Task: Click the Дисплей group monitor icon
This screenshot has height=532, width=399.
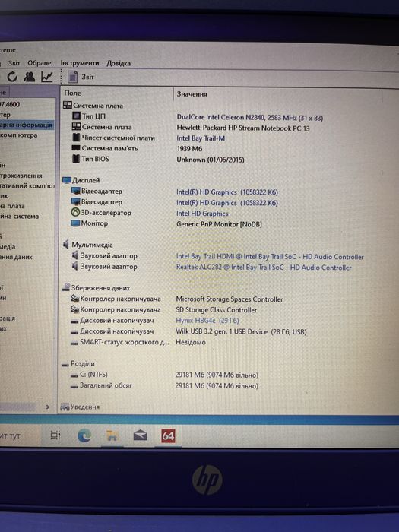Action: click(67, 180)
